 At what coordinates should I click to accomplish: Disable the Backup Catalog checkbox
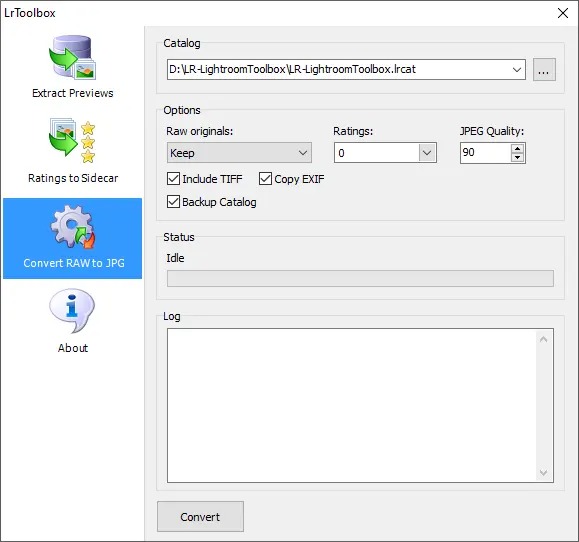[173, 202]
